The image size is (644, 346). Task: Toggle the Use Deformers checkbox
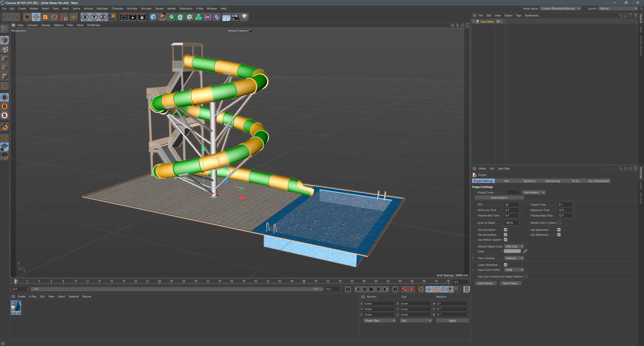pyautogui.click(x=559, y=235)
